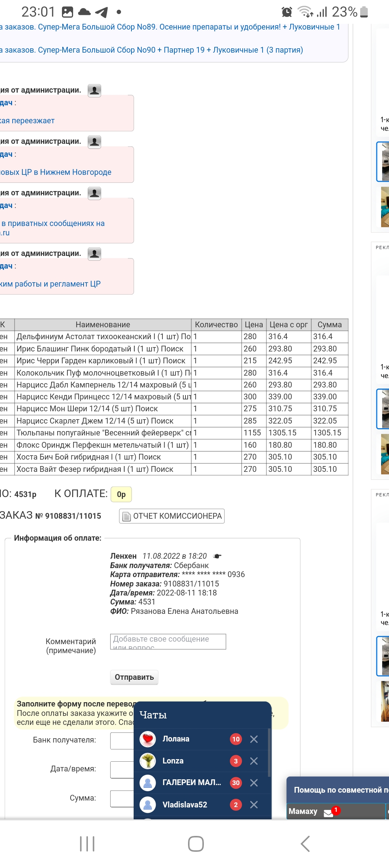The height and width of the screenshot is (868, 389).
Task: Tap Android recent apps button
Action: [x=87, y=843]
